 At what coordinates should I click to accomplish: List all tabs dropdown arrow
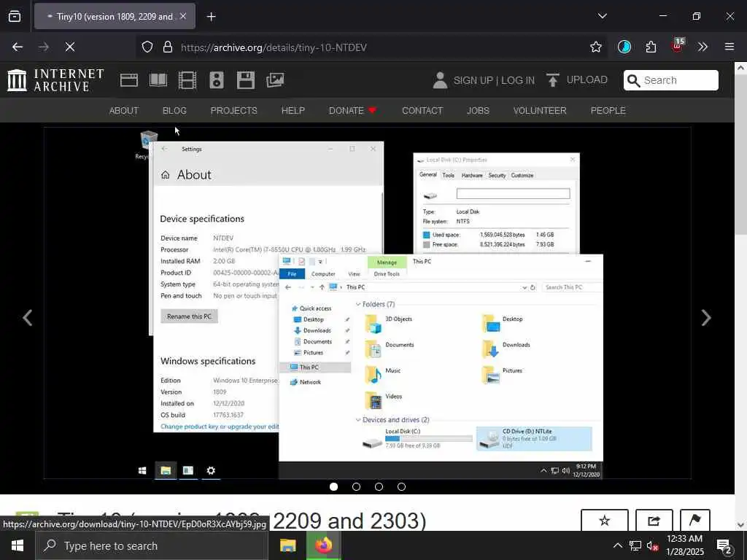coord(602,16)
